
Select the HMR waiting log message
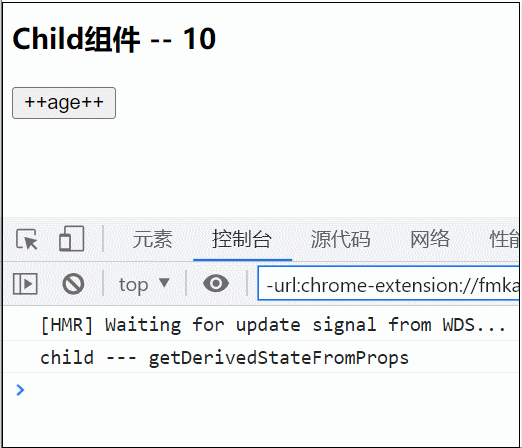coord(273,325)
